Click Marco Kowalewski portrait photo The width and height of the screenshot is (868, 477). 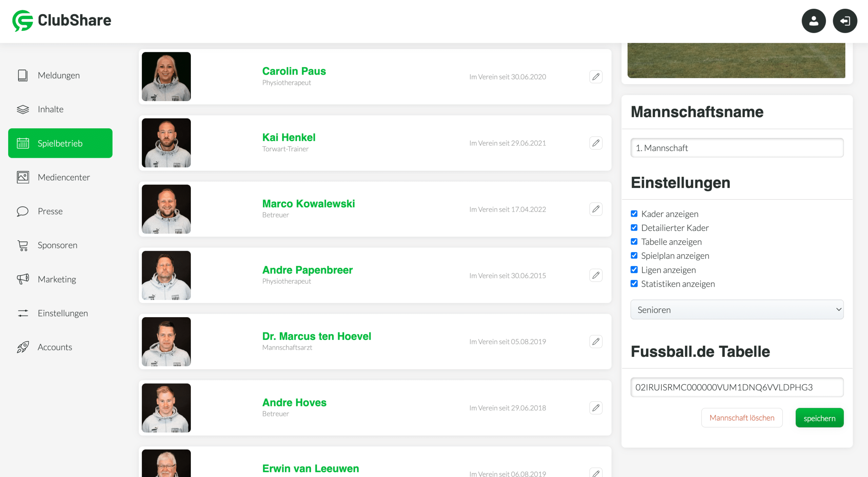tap(166, 209)
